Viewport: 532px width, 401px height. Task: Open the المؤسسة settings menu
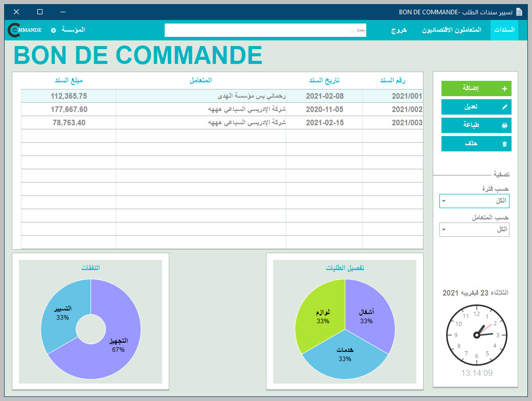point(73,30)
